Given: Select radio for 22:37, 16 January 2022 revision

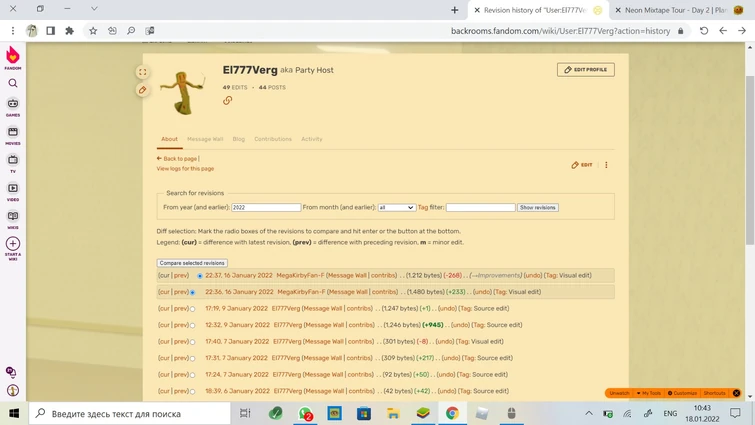Looking at the screenshot, I should tap(200, 276).
